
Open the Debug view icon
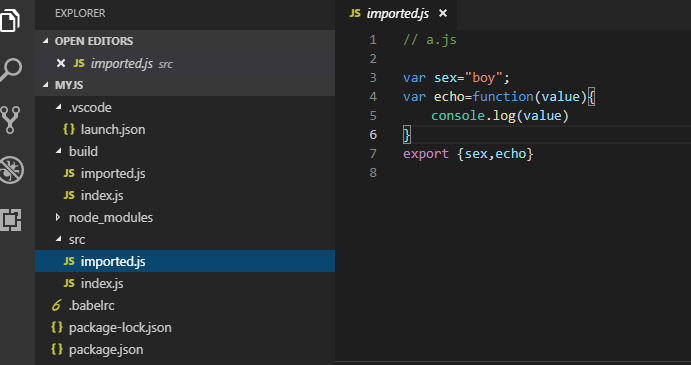point(11,169)
